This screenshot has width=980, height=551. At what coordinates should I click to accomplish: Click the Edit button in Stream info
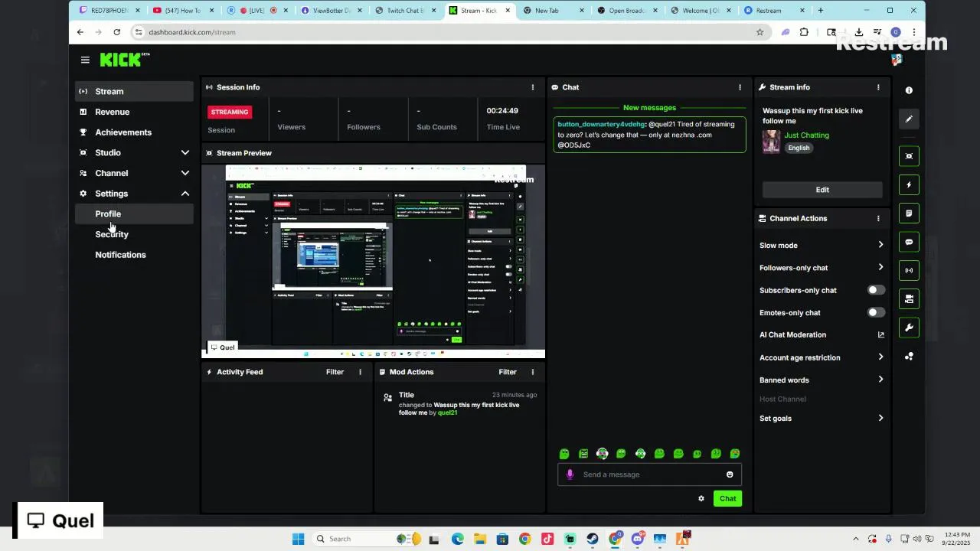(x=822, y=190)
